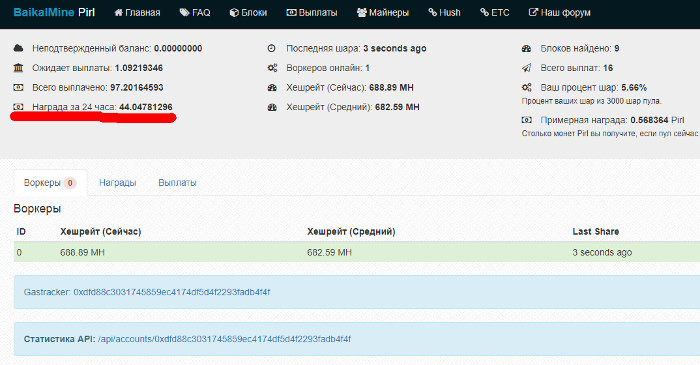The image size is (700, 365).
Task: Click the gears icon beside Ваш процент шар
Action: point(527,87)
